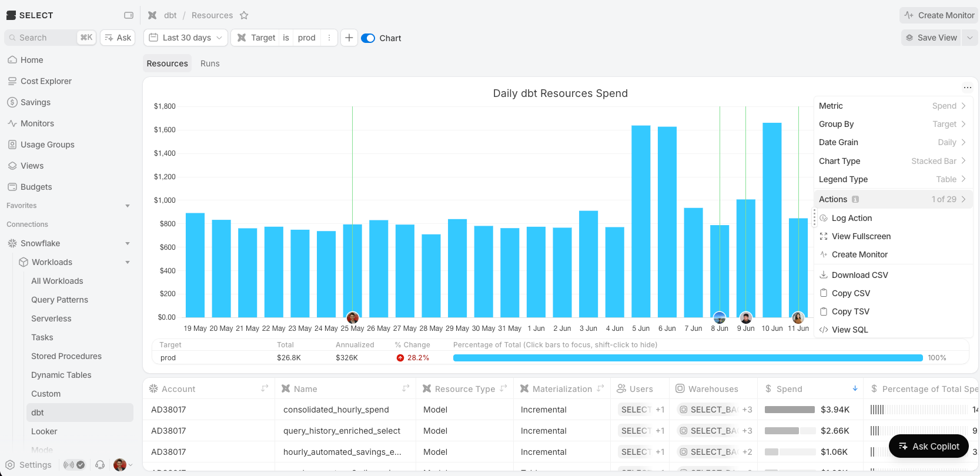980x476 pixels.
Task: Choose Download CSV option
Action: coord(892,275)
